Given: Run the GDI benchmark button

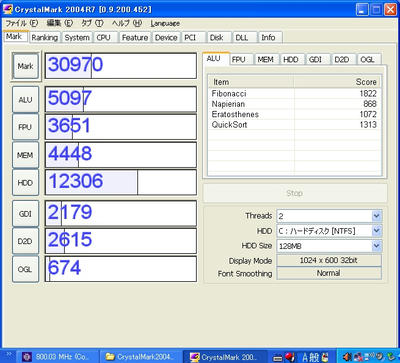Looking at the screenshot, I should point(26,214).
